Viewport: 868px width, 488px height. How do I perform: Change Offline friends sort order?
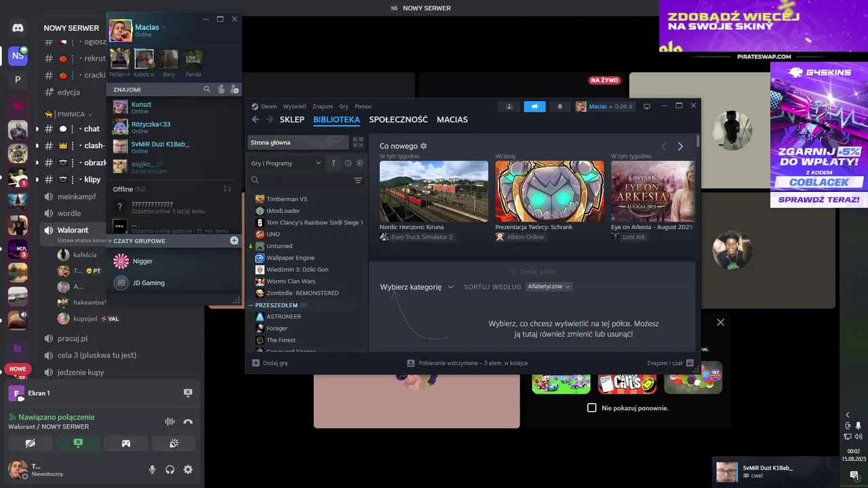[228, 188]
